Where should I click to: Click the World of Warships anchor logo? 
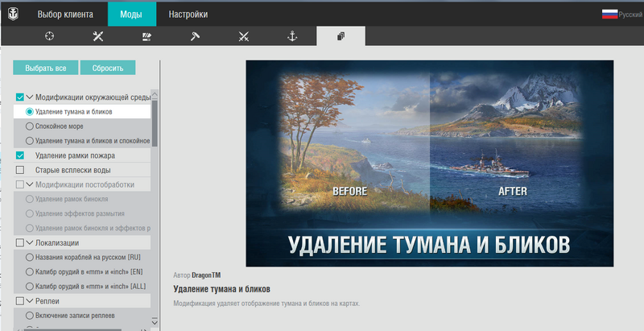click(13, 14)
